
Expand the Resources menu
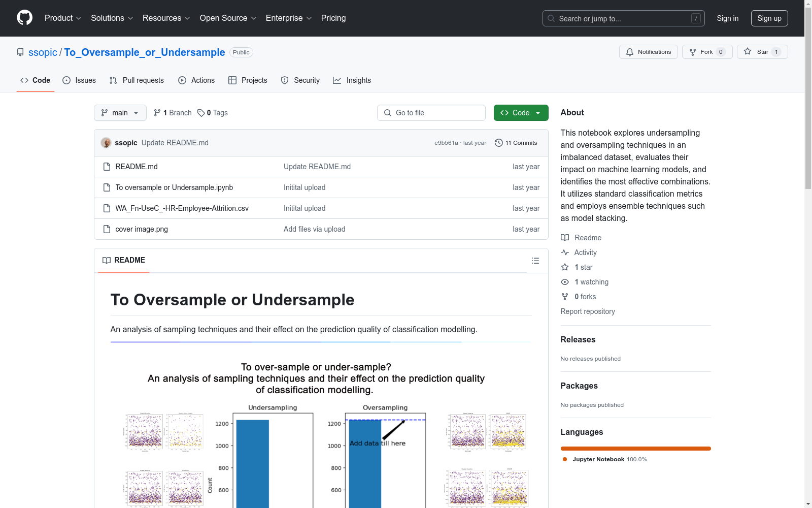pos(166,18)
